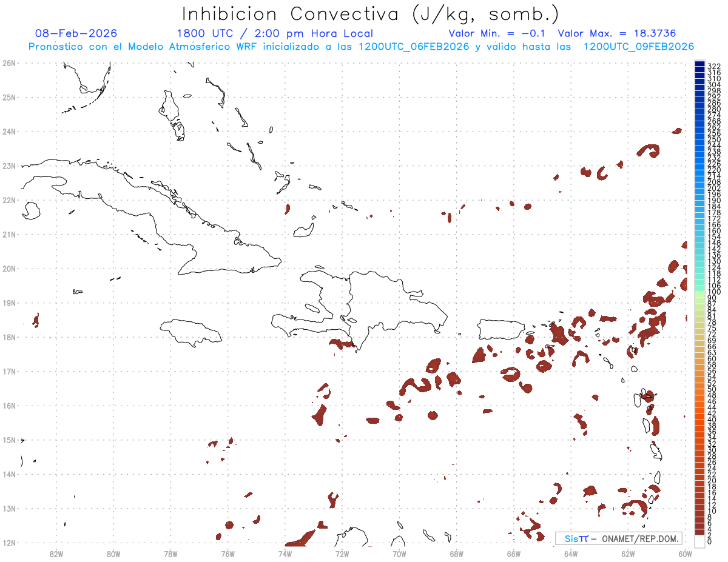This screenshot has width=728, height=562.
Task: Click the 20N latitude label
Action: point(8,268)
